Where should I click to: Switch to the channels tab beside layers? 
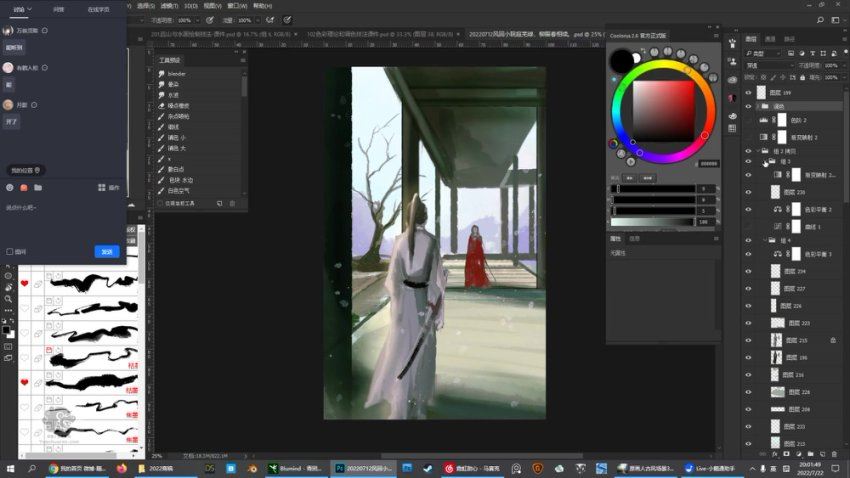[x=770, y=39]
